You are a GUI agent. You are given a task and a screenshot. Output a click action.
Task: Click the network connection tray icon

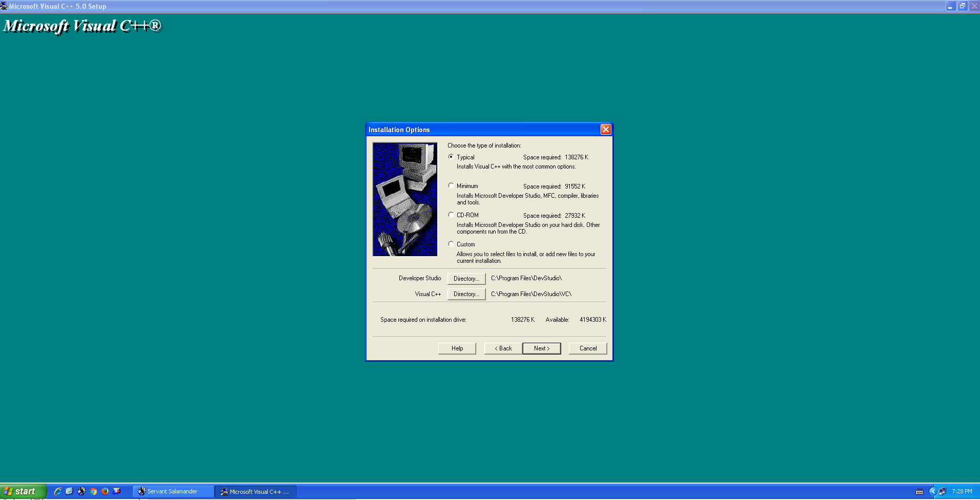[942, 491]
